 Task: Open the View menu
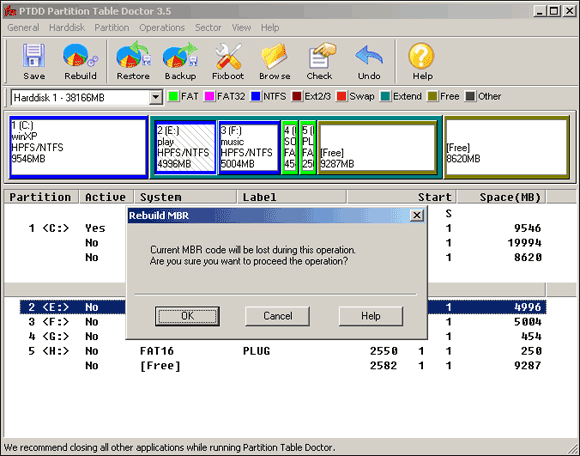[241, 28]
